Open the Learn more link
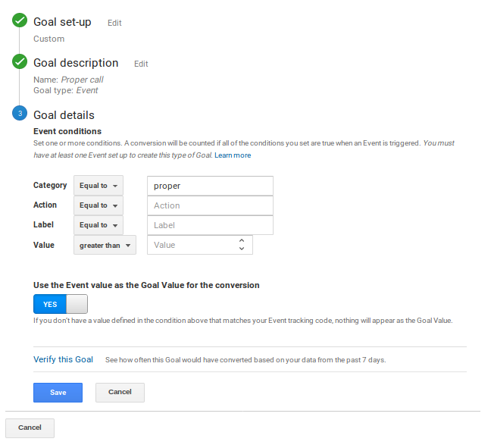This screenshot has width=491, height=448. pyautogui.click(x=233, y=155)
